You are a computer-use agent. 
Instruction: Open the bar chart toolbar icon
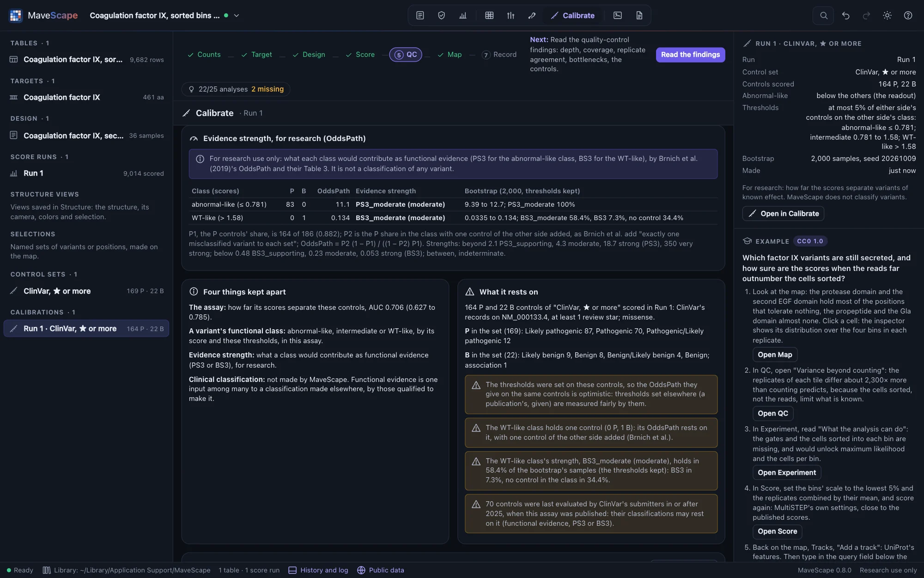463,15
